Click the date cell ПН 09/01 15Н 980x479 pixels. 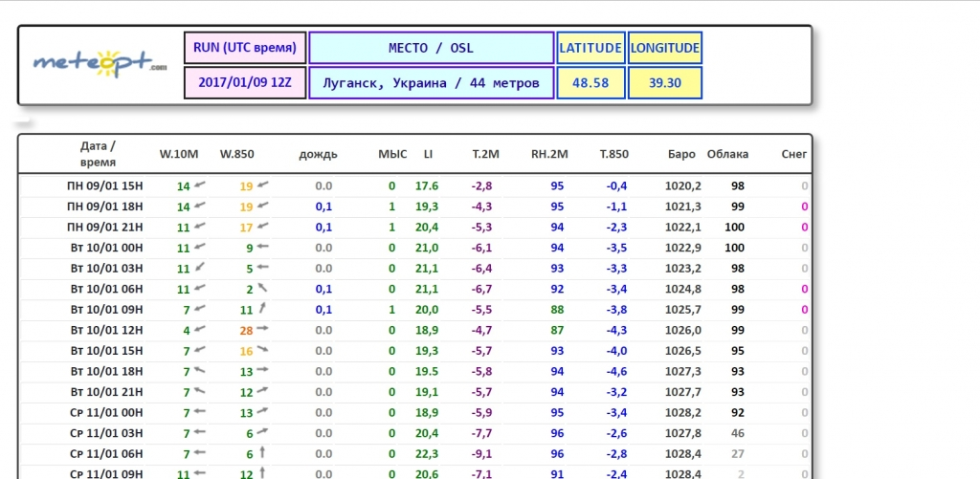105,185
